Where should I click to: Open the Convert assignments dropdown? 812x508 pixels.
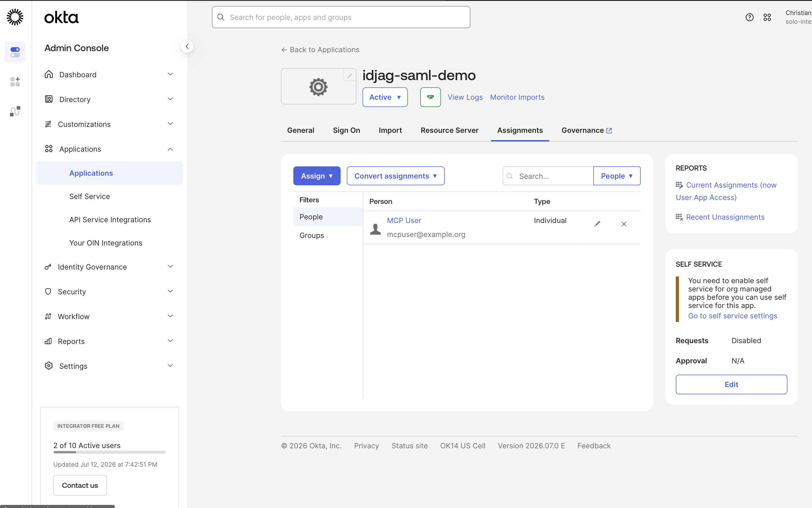[x=395, y=176]
